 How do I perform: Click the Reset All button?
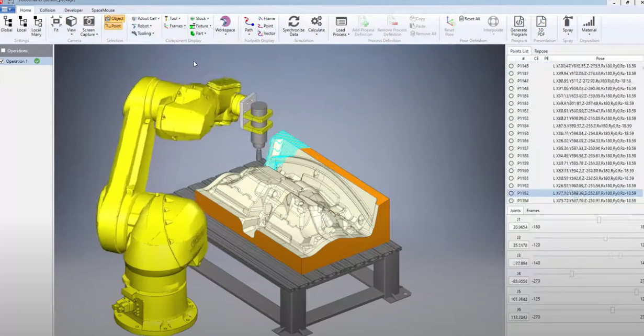pyautogui.click(x=469, y=19)
